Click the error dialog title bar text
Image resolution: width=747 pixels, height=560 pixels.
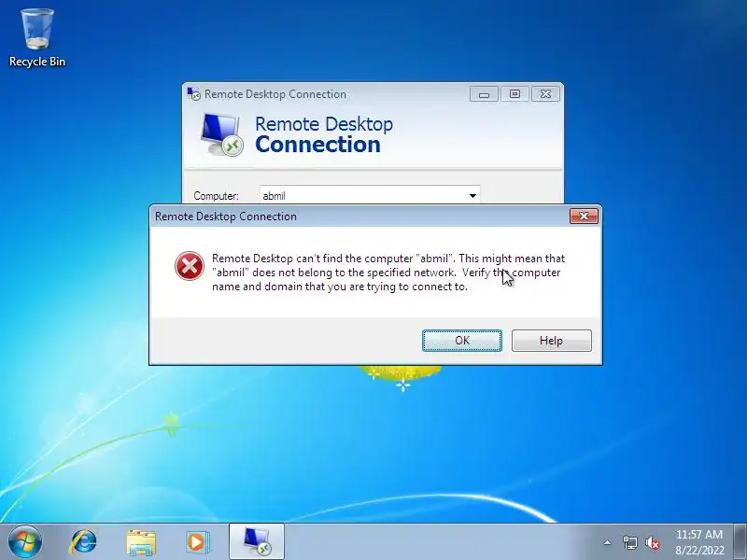226,217
